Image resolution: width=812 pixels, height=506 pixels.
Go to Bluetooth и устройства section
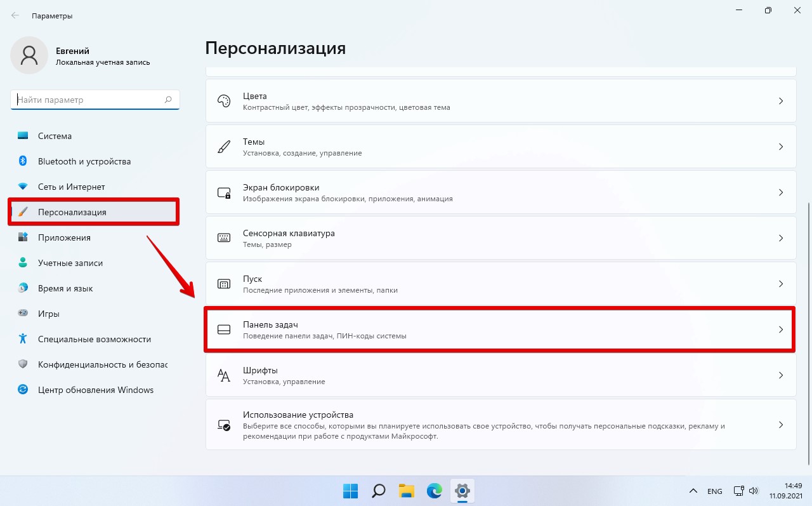(x=95, y=161)
